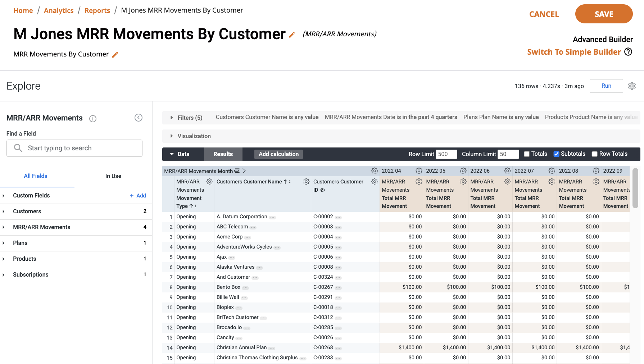Open 2022-04 Total MRR Movement measure gear
The width and height of the screenshot is (644, 364).
419,182
